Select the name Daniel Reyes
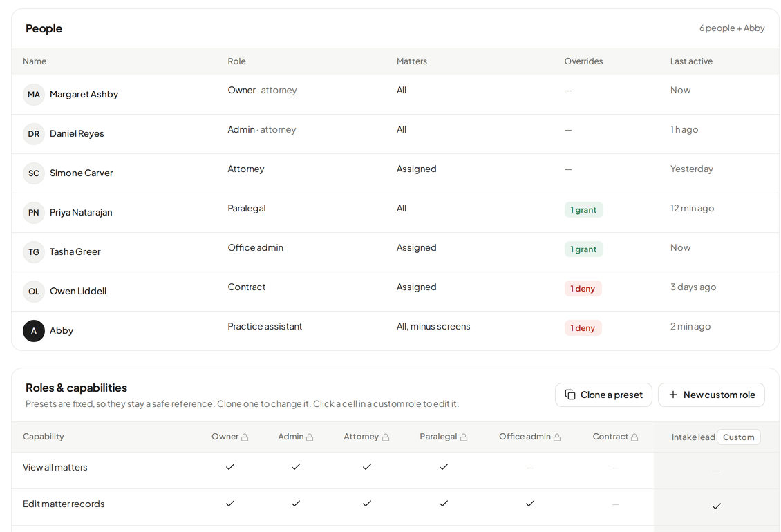The width and height of the screenshot is (781, 532). pyautogui.click(x=77, y=133)
